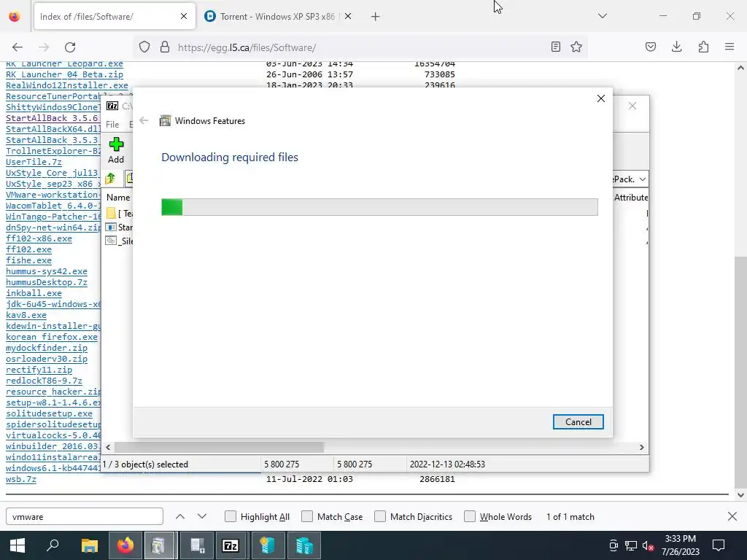Click the Firefox taskbar icon
The width and height of the screenshot is (747, 560).
[125, 545]
